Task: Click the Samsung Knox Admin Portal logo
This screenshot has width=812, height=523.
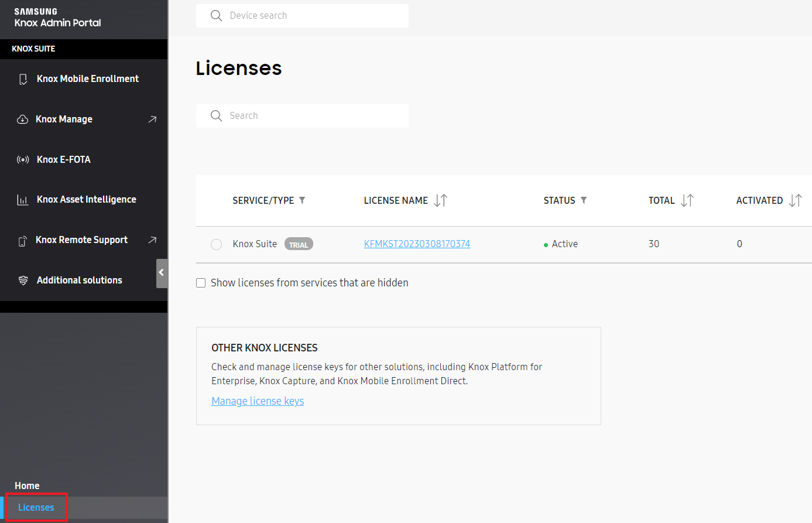Action: click(x=57, y=18)
